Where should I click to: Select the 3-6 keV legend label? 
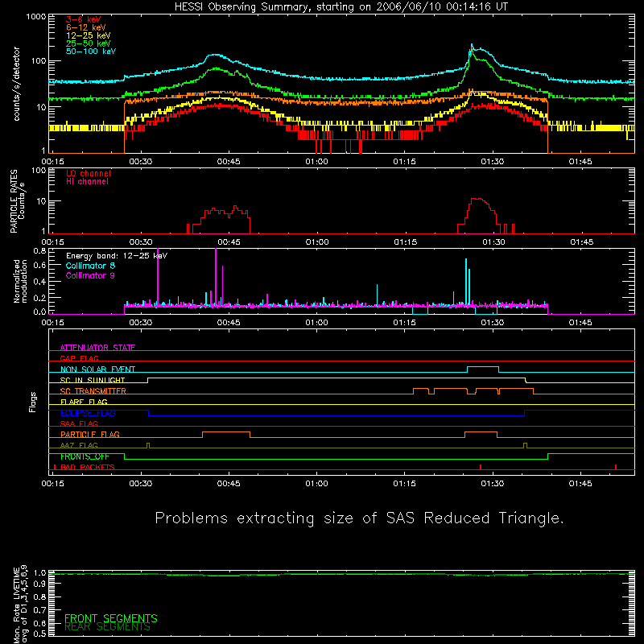coord(84,19)
